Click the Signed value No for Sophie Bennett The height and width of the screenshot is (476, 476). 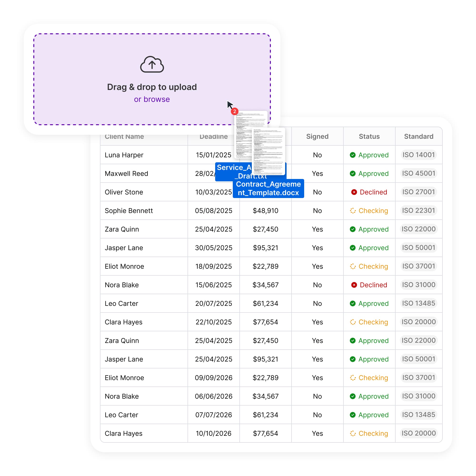[x=317, y=211]
